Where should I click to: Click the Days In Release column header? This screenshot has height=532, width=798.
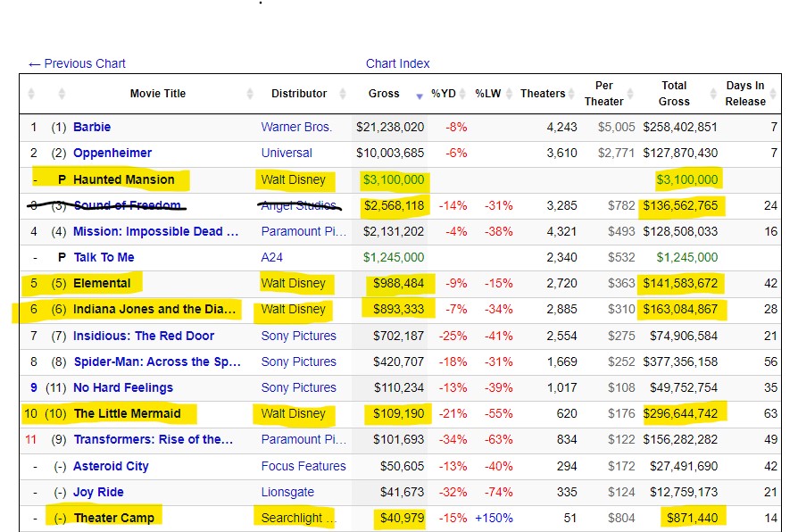[x=744, y=94]
